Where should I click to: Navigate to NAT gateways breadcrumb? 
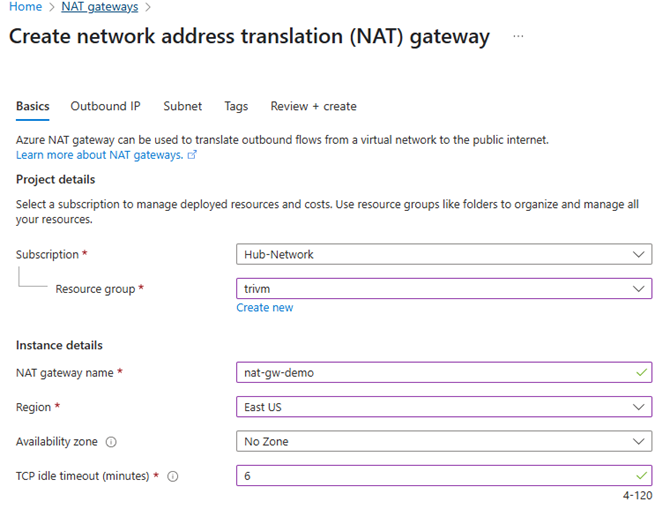(100, 7)
